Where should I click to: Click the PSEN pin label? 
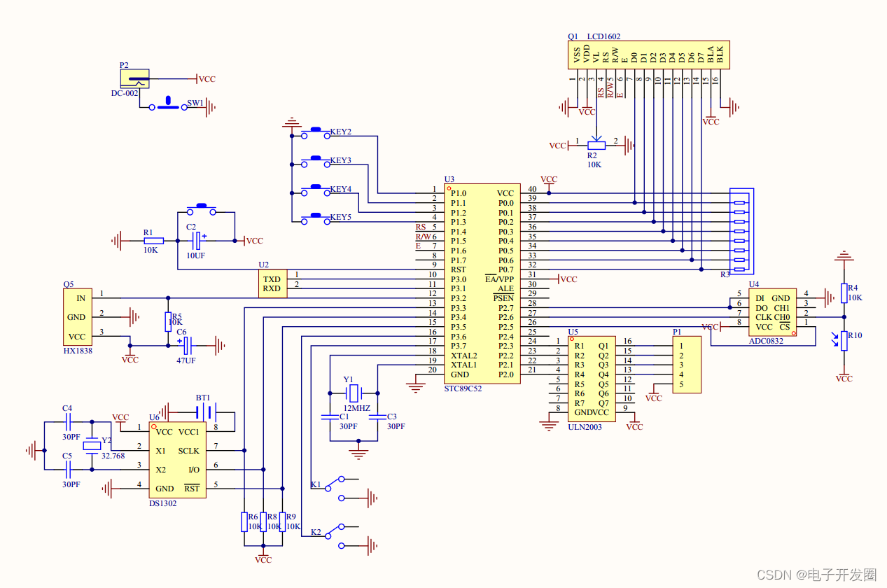point(503,298)
